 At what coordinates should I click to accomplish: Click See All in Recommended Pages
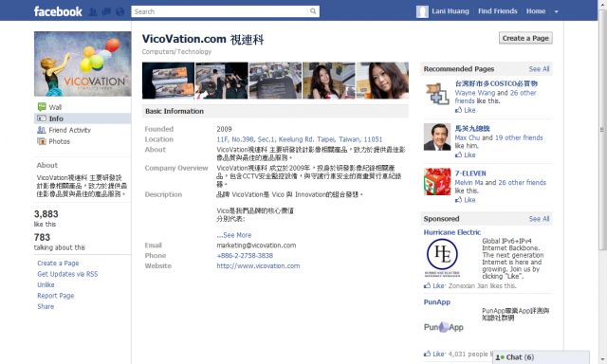[x=539, y=69]
